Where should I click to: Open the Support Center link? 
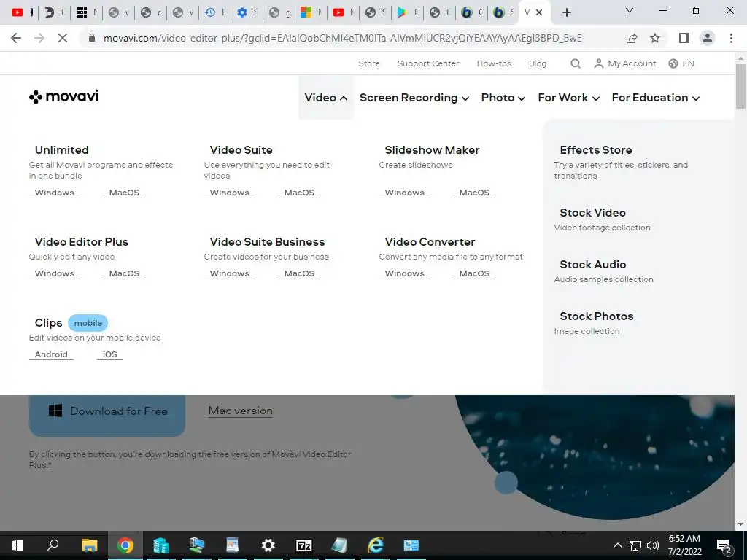pos(427,63)
